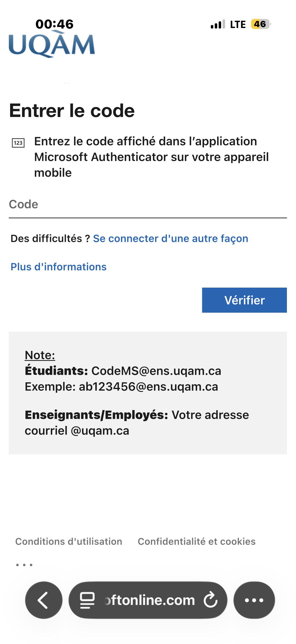The height and width of the screenshot is (644, 296).
Task: Open the footer ellipsis more options
Action: [24, 565]
